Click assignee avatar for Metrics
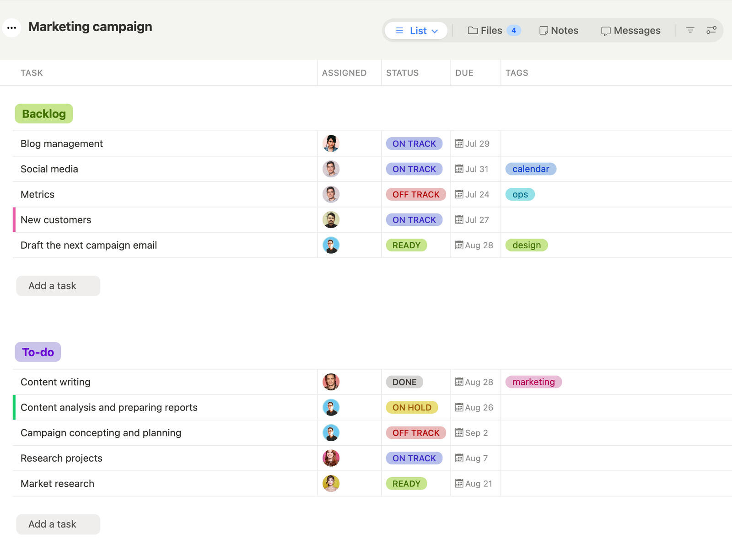This screenshot has height=560, width=732. point(331,194)
